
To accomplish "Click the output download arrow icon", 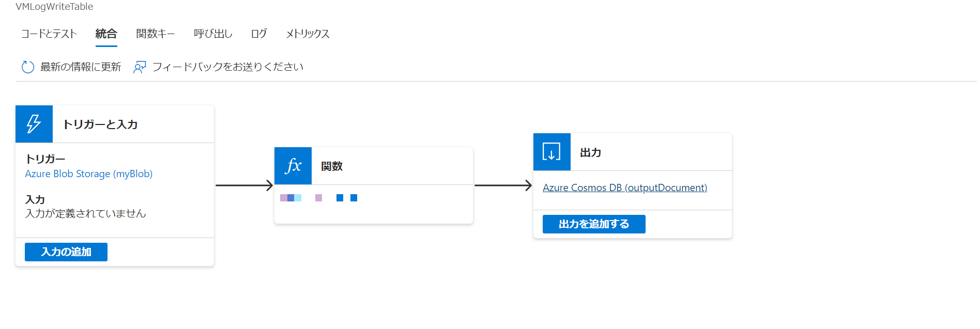I will (552, 152).
